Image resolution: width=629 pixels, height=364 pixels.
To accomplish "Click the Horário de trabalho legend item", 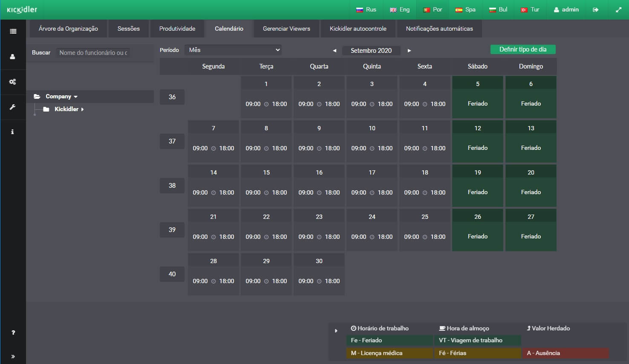I will point(380,328).
